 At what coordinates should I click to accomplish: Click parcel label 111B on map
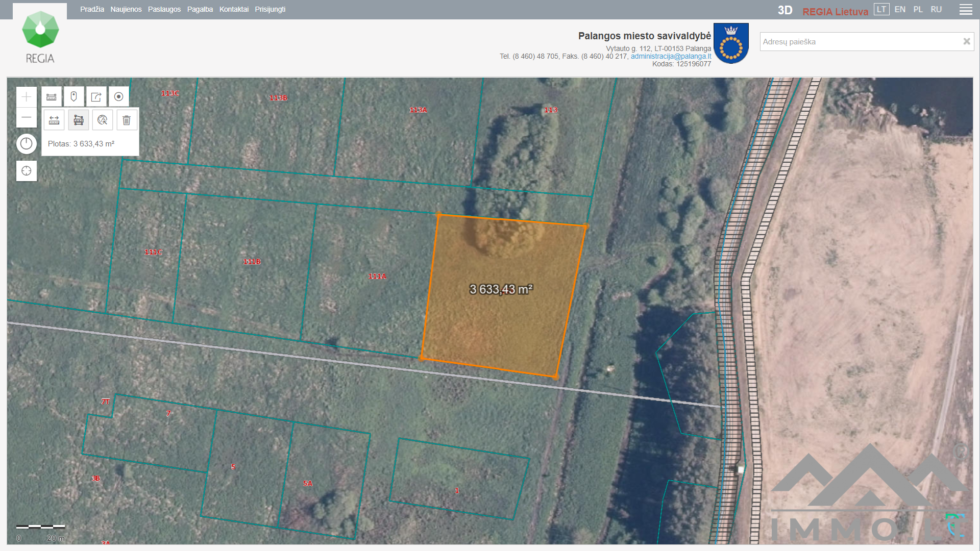[x=252, y=261]
